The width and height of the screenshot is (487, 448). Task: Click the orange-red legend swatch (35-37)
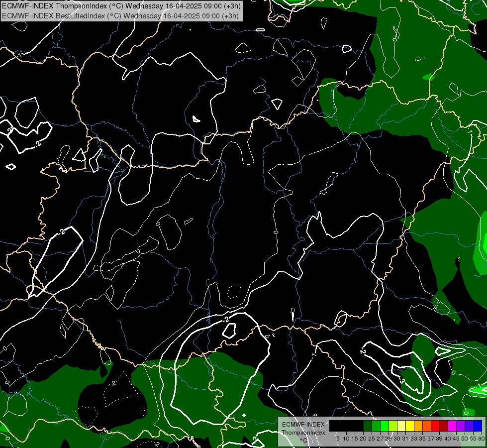point(427,426)
